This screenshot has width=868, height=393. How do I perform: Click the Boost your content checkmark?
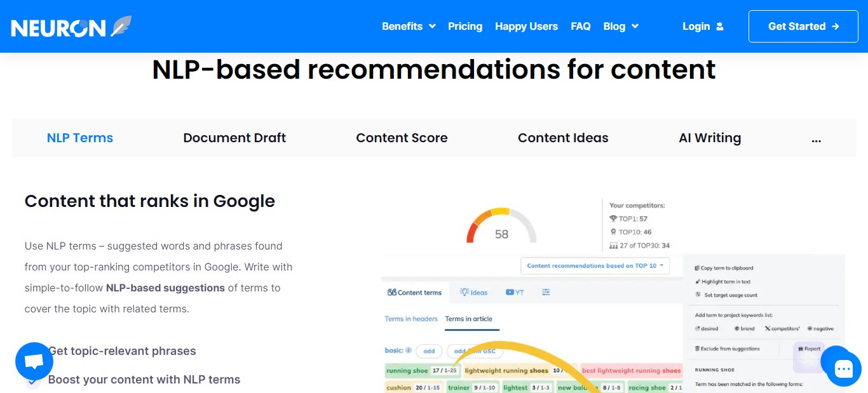[x=32, y=381]
